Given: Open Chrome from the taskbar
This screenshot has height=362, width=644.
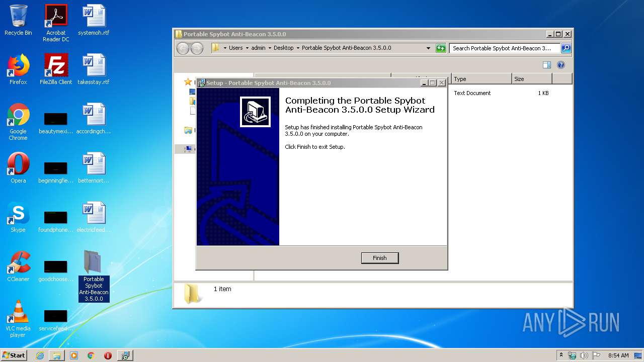Looking at the screenshot, I should (x=91, y=355).
